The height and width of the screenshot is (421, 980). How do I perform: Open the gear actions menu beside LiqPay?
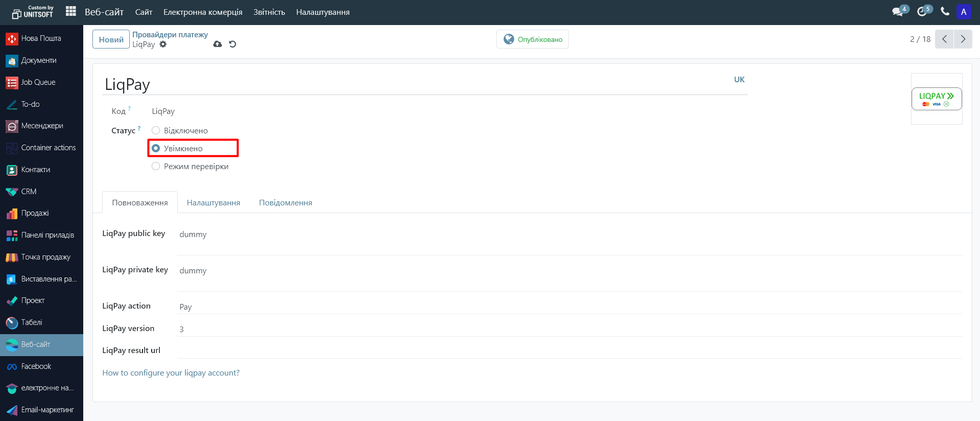click(x=163, y=44)
